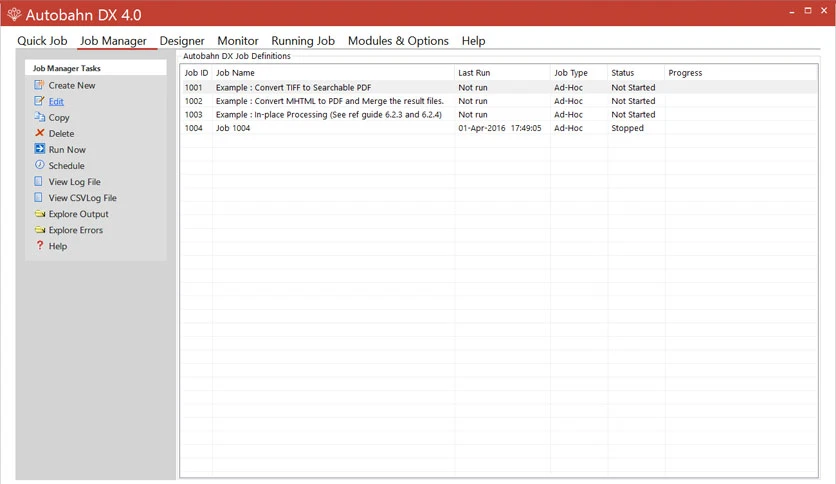The image size is (836, 484).
Task: Click the Explore Errors folder icon
Action: pyautogui.click(x=39, y=229)
